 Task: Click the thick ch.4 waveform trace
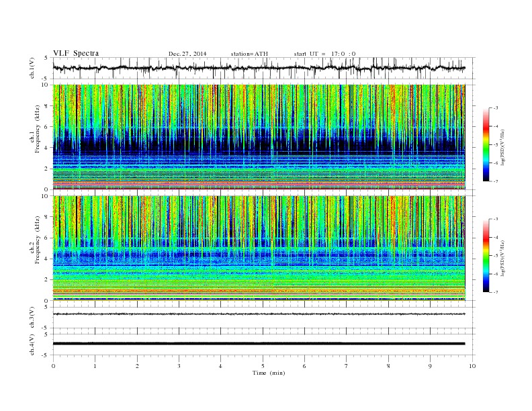click(259, 344)
